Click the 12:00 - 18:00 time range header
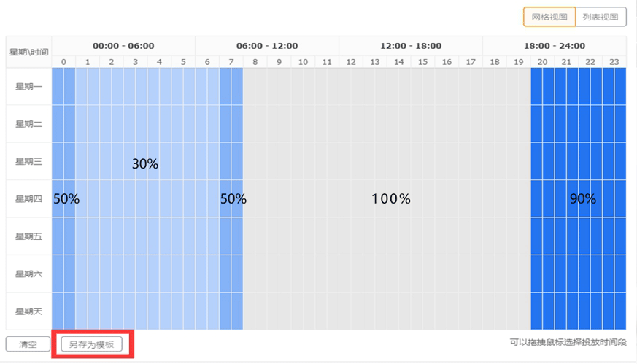 pos(411,46)
